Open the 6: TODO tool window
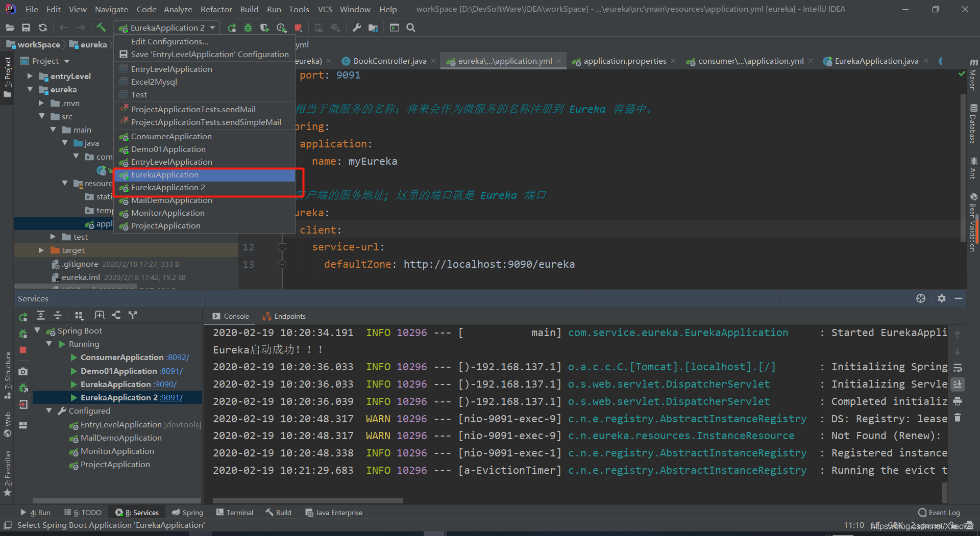Image resolution: width=980 pixels, height=536 pixels. [83, 513]
